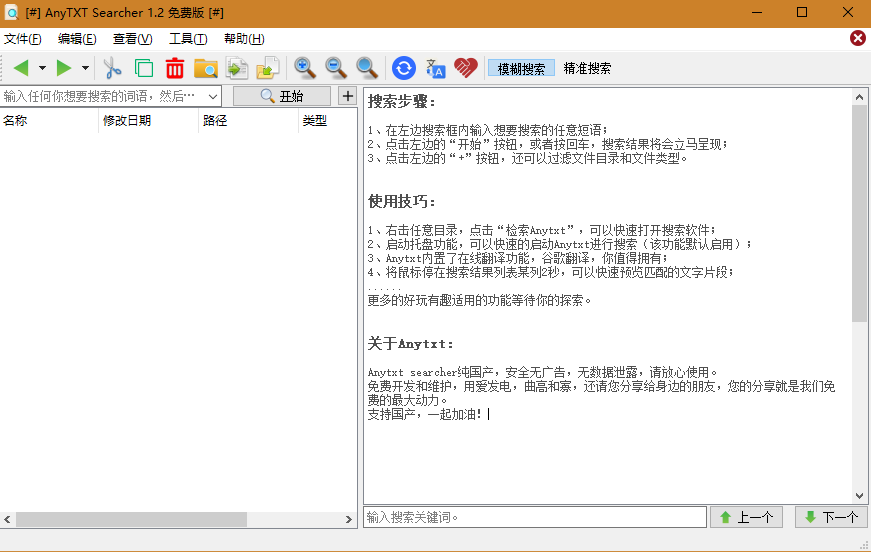Click the 输入搜索关键词 keyword input field
This screenshot has width=871, height=552.
pyautogui.click(x=534, y=517)
